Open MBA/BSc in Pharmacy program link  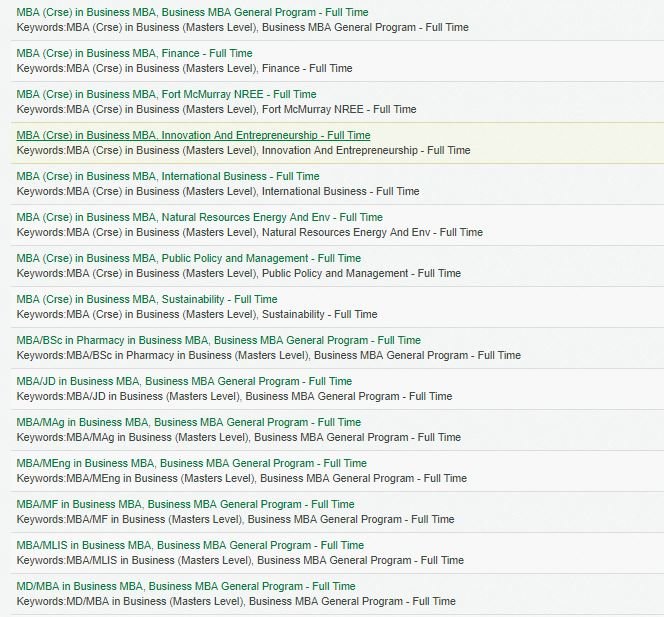point(218,340)
